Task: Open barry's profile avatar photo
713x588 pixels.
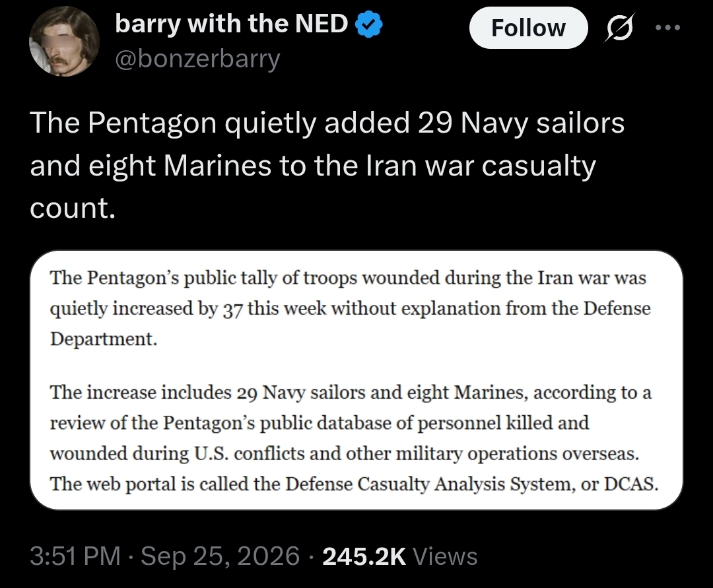Action: click(x=65, y=41)
